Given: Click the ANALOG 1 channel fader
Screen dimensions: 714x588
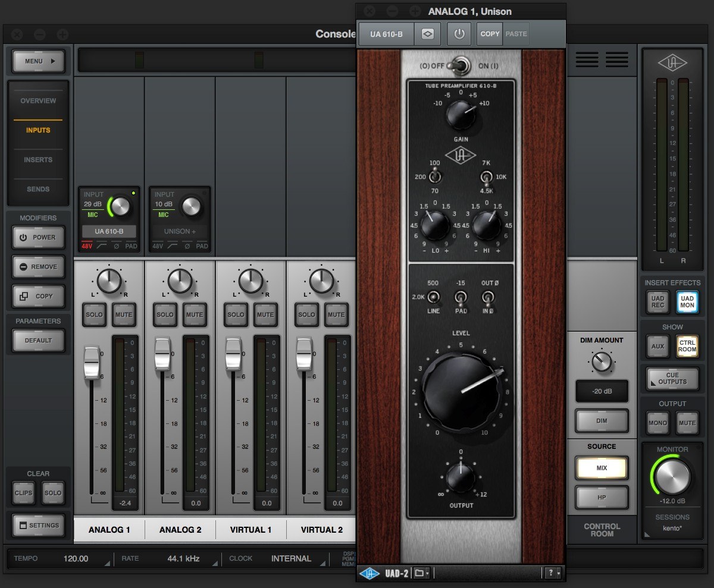Looking at the screenshot, I should pyautogui.click(x=92, y=363).
